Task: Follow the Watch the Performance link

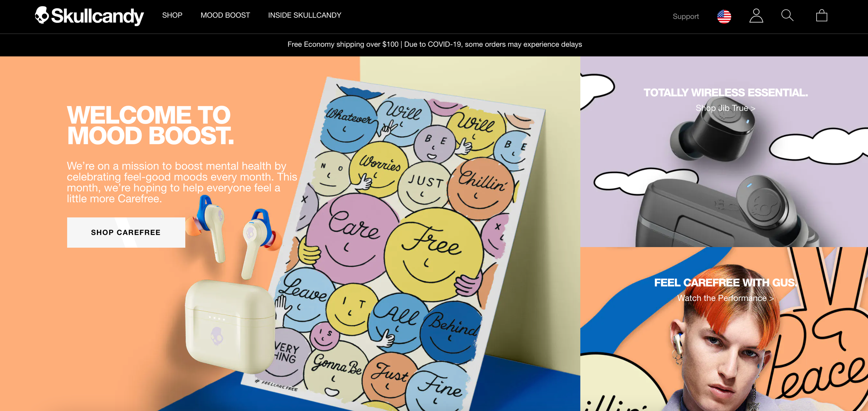Action: [x=725, y=298]
